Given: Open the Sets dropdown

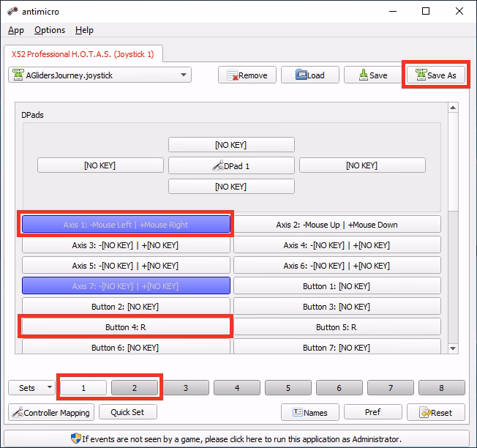Looking at the screenshot, I should 31,387.
